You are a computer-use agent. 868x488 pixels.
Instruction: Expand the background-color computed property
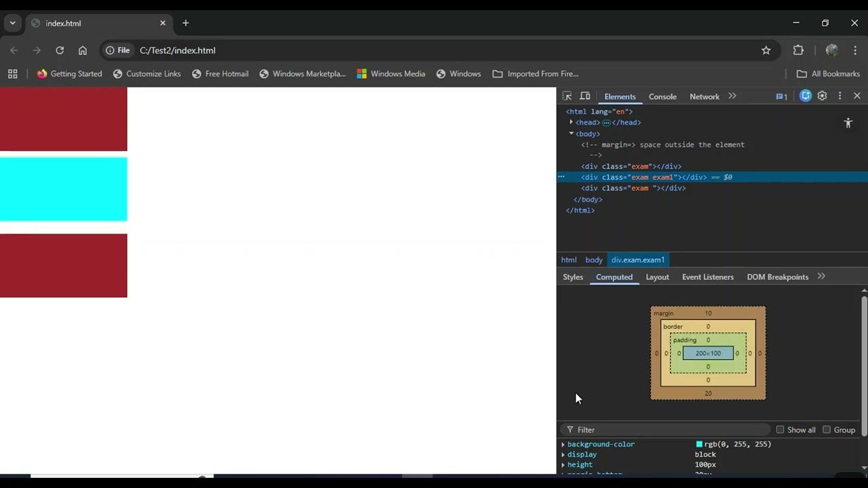[563, 445]
